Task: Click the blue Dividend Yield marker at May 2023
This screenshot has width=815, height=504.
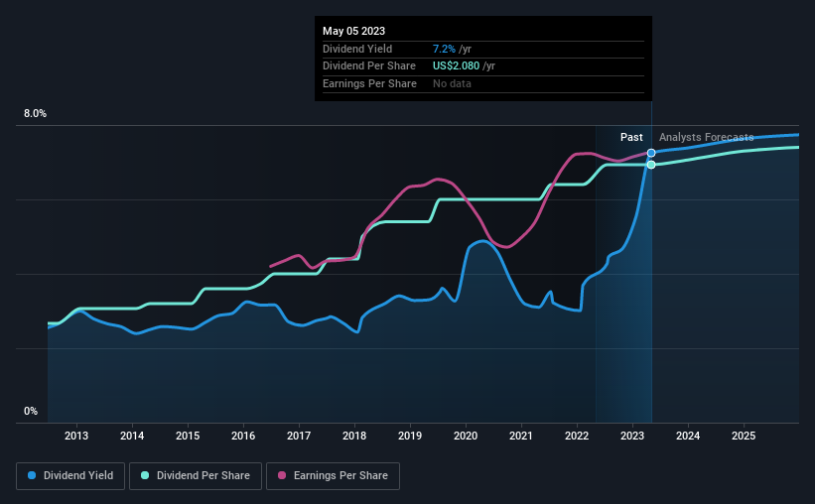Action: 651,153
